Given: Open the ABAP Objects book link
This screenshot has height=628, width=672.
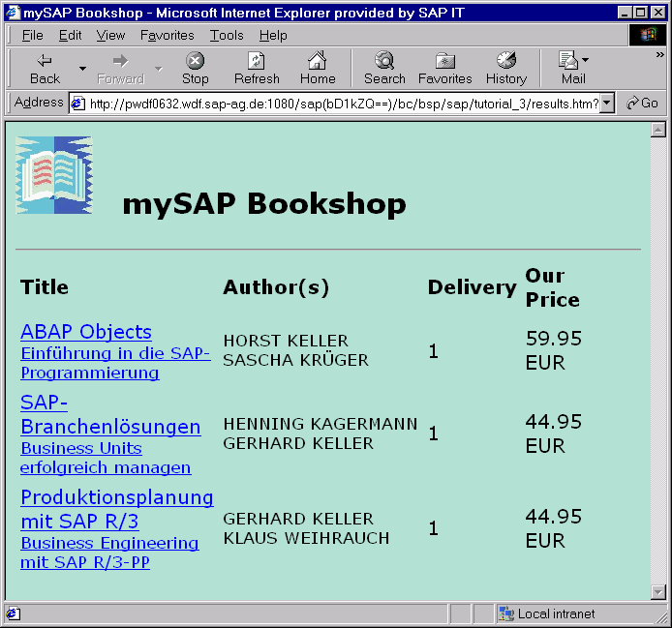Looking at the screenshot, I should click(x=86, y=332).
